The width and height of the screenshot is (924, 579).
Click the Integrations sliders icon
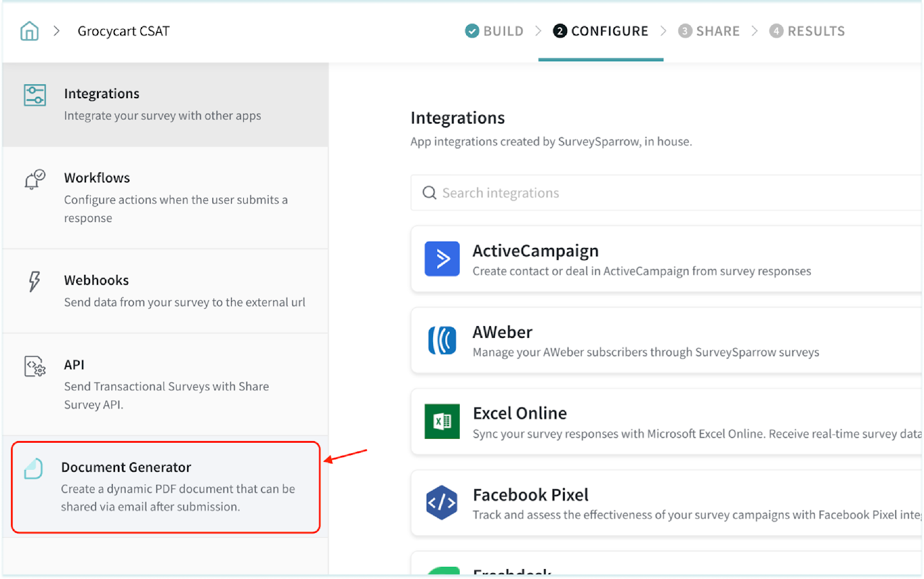pyautogui.click(x=35, y=95)
